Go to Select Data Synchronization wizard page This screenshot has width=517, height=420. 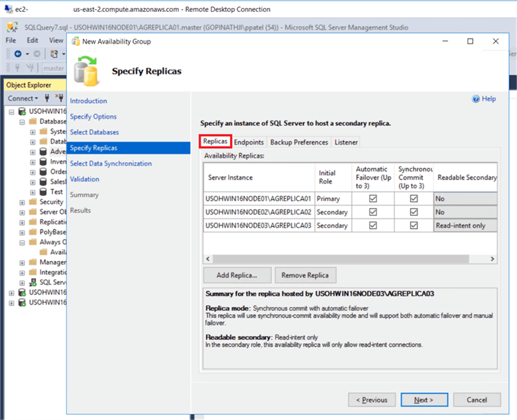click(x=111, y=164)
